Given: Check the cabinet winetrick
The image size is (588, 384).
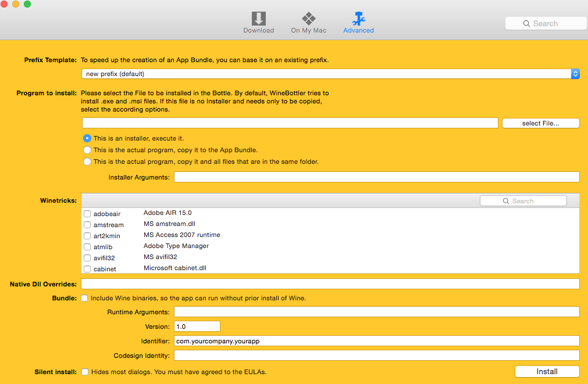Looking at the screenshot, I should [x=87, y=269].
